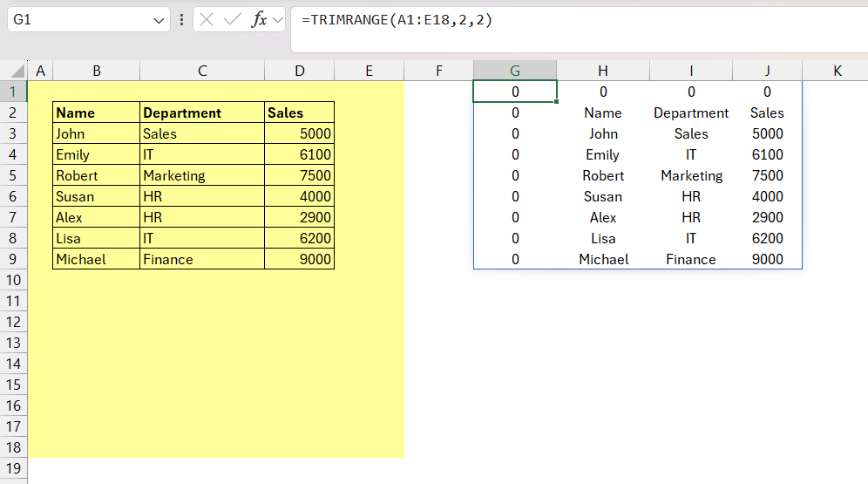The width and height of the screenshot is (868, 484).
Task: Select row 1 header
Action: click(13, 92)
